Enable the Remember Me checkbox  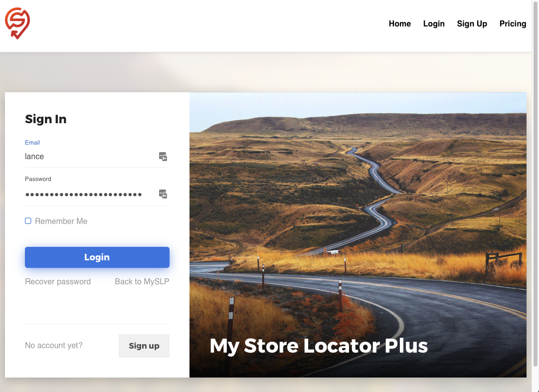[28, 221]
